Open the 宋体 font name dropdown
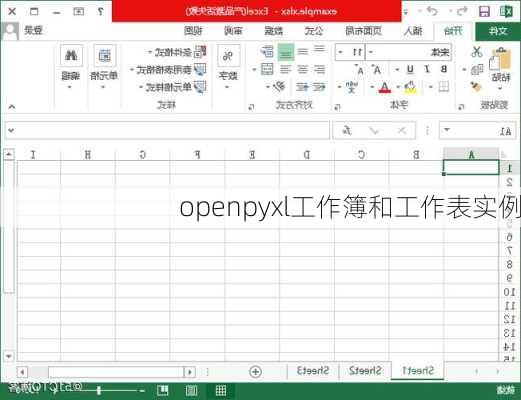Viewport: 521px width, 400px height. pyautogui.click(x=371, y=52)
